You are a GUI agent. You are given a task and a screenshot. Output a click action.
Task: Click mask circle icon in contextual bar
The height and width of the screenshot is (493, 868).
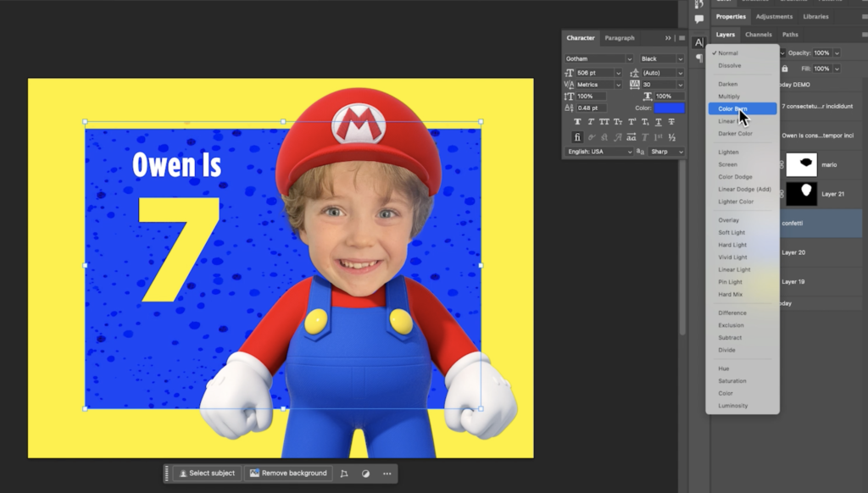[365, 474]
